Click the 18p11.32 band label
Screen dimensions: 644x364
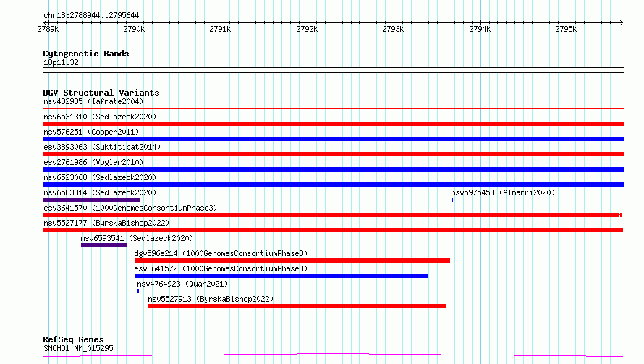pyautogui.click(x=61, y=62)
